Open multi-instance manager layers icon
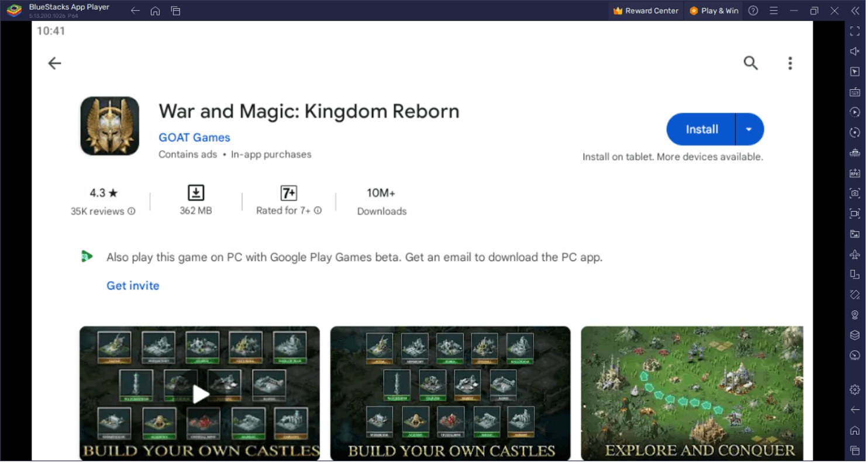This screenshot has width=868, height=463. pyautogui.click(x=855, y=335)
